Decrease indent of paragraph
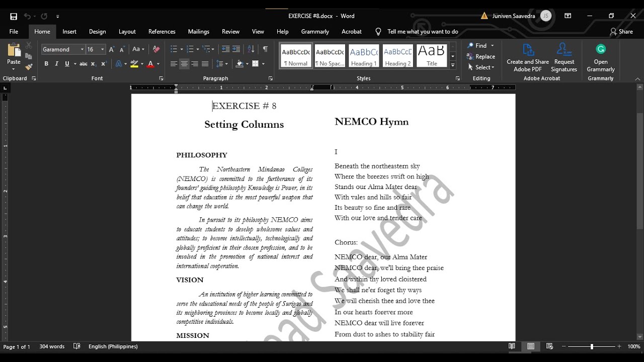 pyautogui.click(x=225, y=49)
